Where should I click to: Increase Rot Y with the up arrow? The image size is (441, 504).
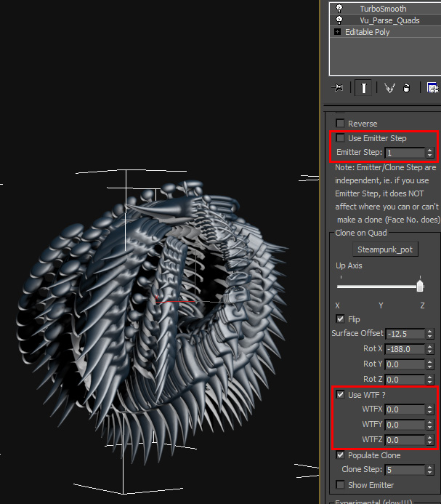[x=430, y=361]
